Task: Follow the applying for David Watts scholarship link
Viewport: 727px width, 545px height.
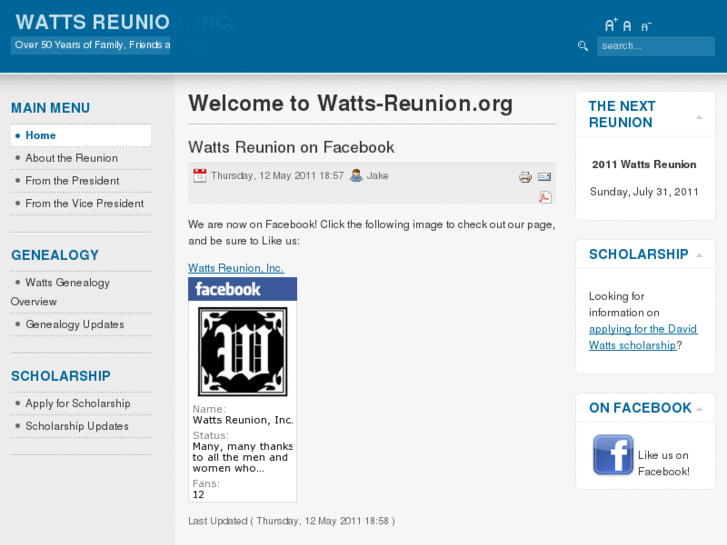Action: (643, 337)
